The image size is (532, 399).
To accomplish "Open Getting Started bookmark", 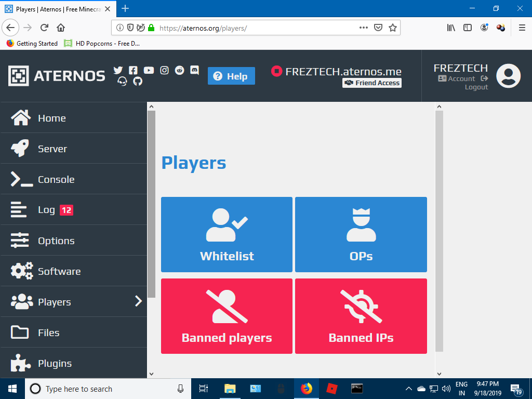I will click(x=32, y=44).
